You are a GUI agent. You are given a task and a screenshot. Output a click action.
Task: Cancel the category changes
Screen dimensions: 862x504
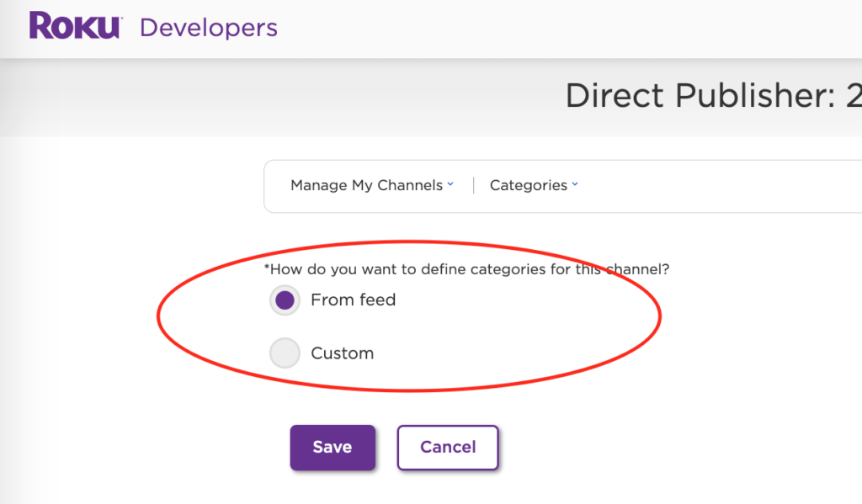tap(448, 447)
